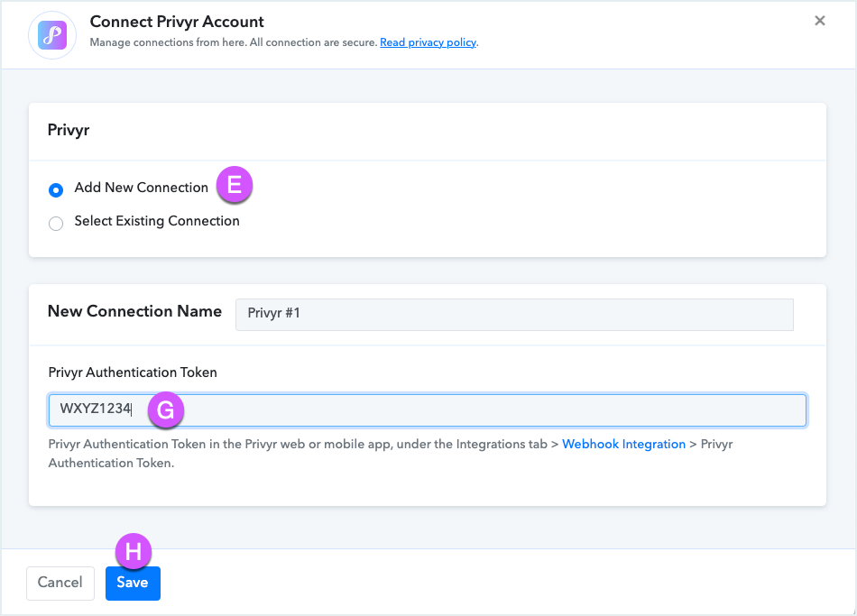This screenshot has height=616, width=857.
Task: Save the Privyr connection
Action: click(133, 583)
